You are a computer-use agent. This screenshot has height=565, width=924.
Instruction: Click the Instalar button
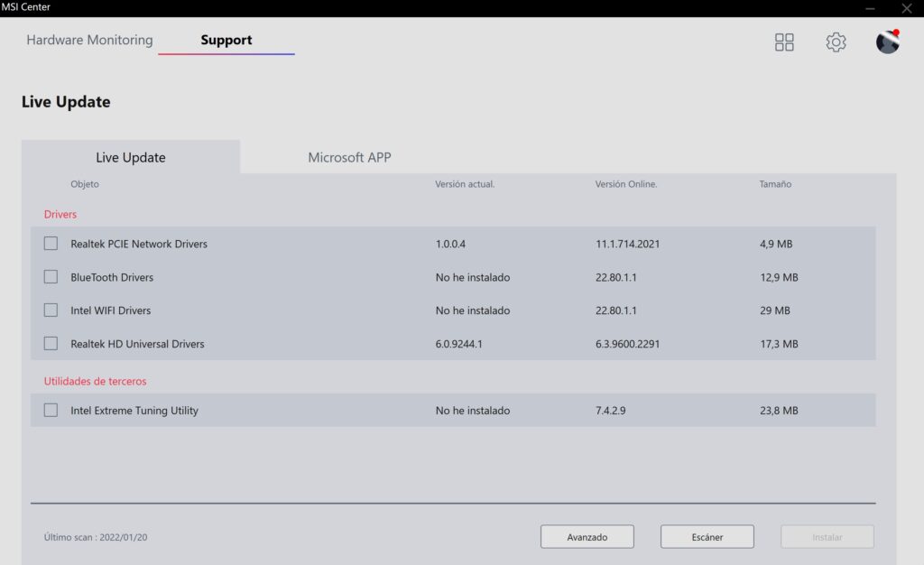point(827,537)
